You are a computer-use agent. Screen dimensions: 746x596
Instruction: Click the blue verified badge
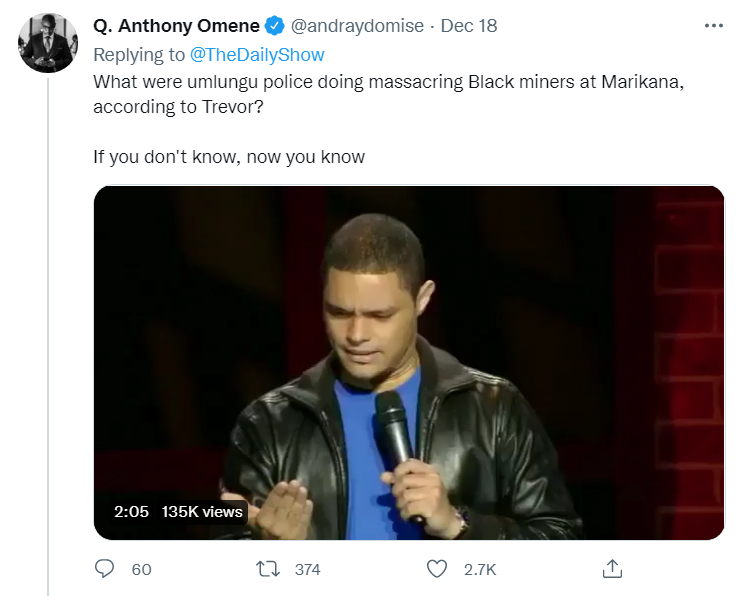click(x=275, y=26)
